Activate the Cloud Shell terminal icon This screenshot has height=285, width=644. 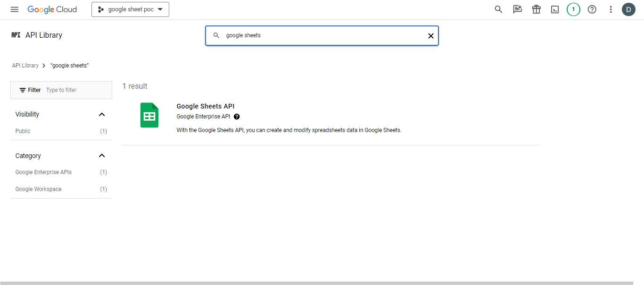click(555, 9)
